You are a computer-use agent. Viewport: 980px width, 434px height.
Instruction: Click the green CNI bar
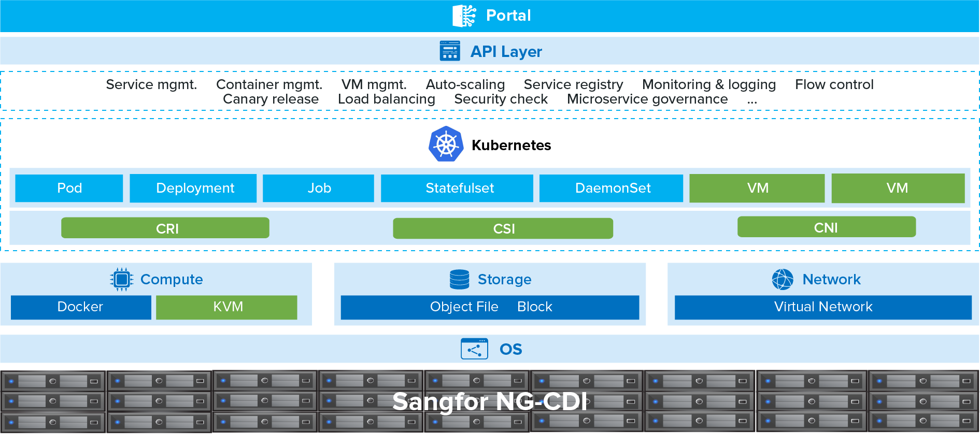click(827, 227)
